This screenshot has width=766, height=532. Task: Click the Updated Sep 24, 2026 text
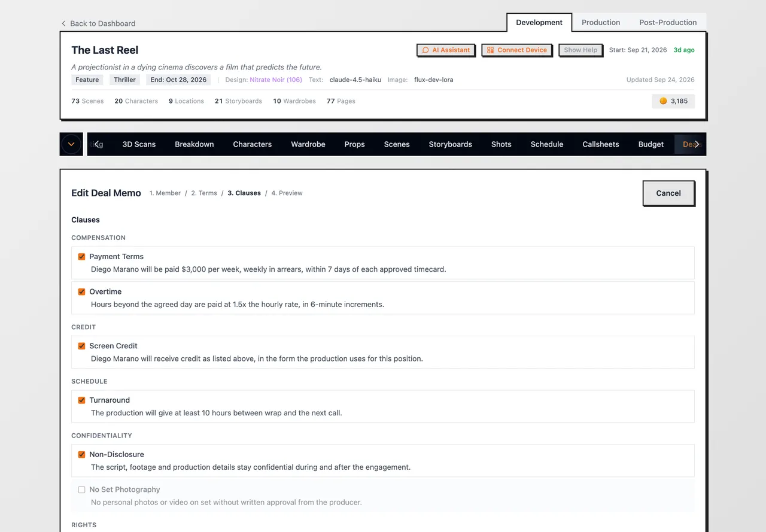click(661, 80)
